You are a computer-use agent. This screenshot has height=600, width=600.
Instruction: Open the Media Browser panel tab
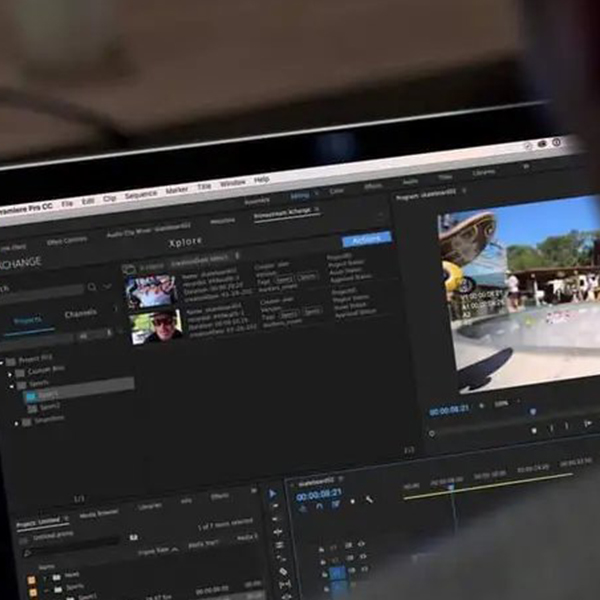click(x=99, y=511)
